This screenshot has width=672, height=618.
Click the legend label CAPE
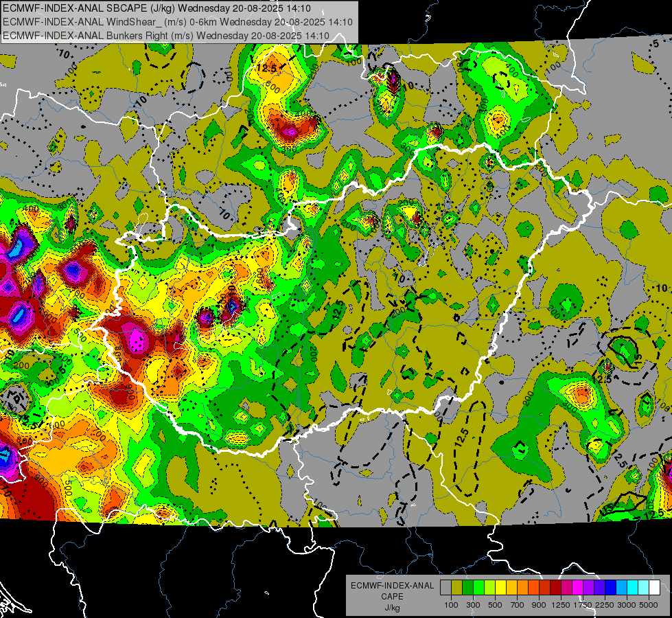tap(392, 596)
